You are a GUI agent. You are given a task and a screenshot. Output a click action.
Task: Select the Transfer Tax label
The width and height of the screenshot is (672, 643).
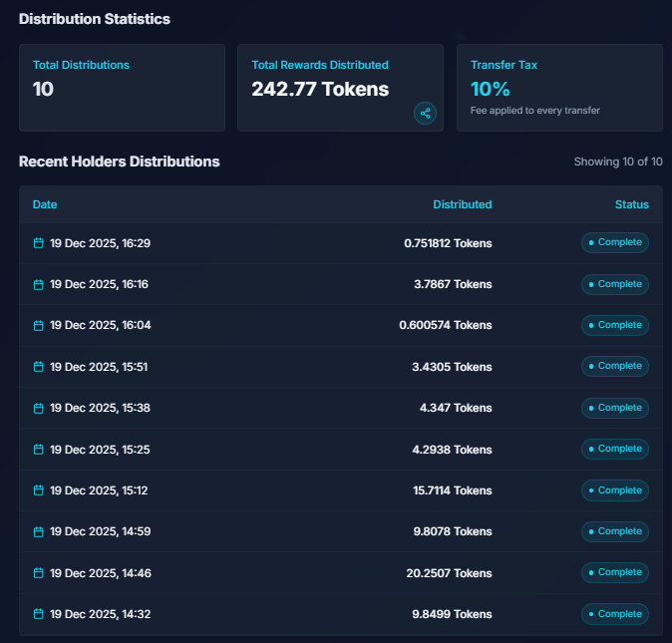pyautogui.click(x=504, y=65)
